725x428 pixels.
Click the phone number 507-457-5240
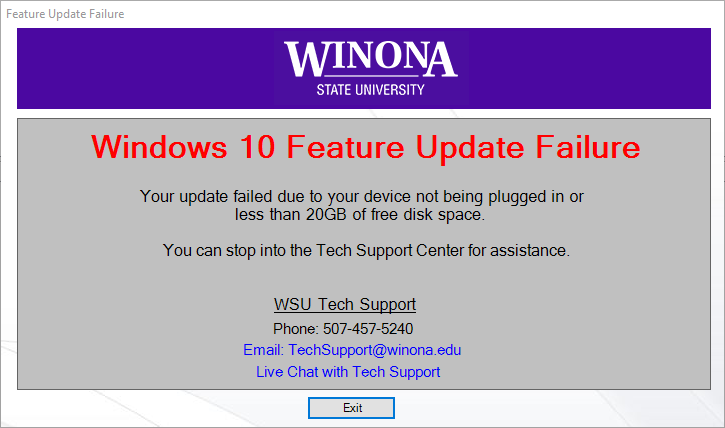point(368,328)
